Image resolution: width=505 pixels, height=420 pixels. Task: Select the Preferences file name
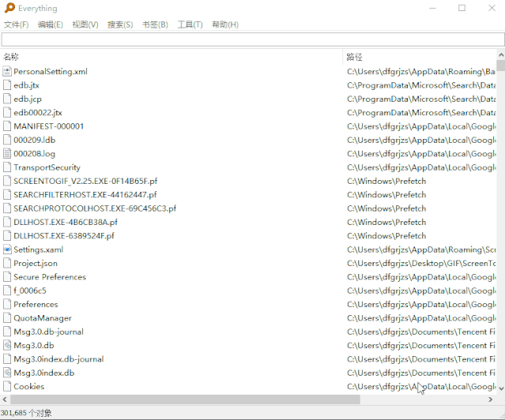coord(36,304)
